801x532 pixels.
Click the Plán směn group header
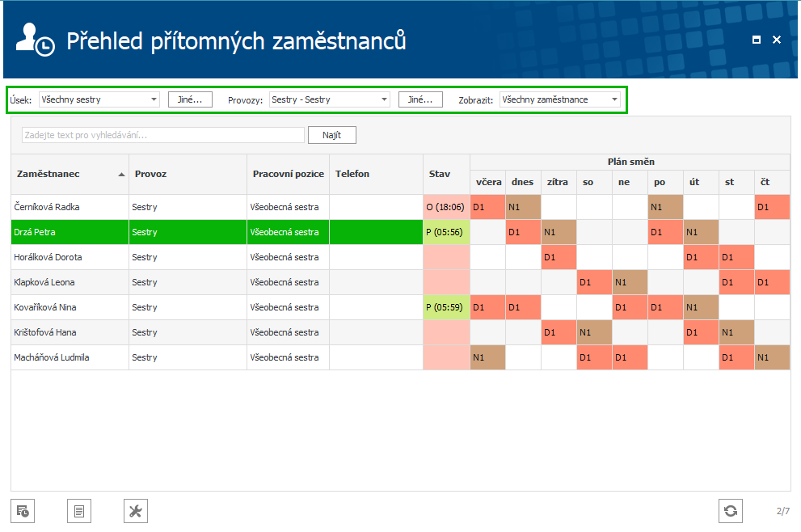pos(630,162)
